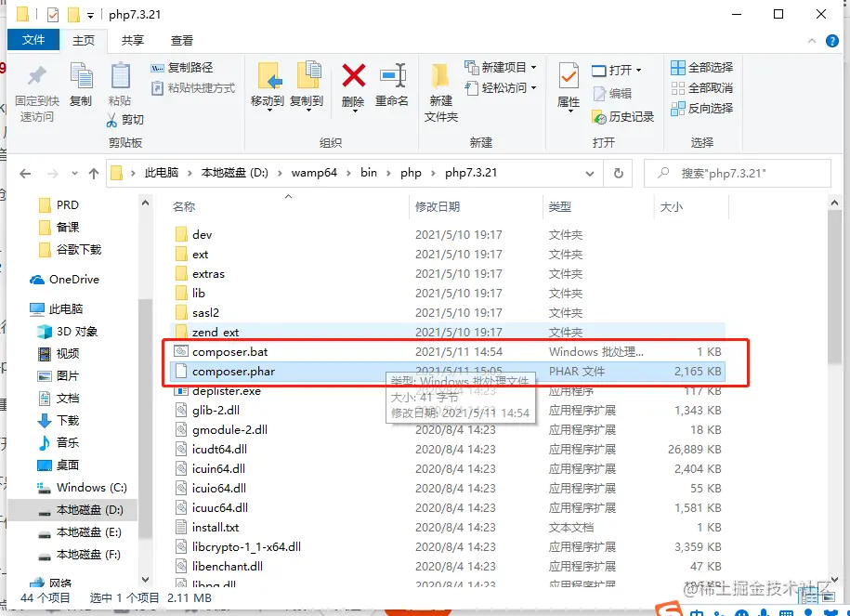
Task: Open the recent locations dropdown arrow
Action: (74, 174)
